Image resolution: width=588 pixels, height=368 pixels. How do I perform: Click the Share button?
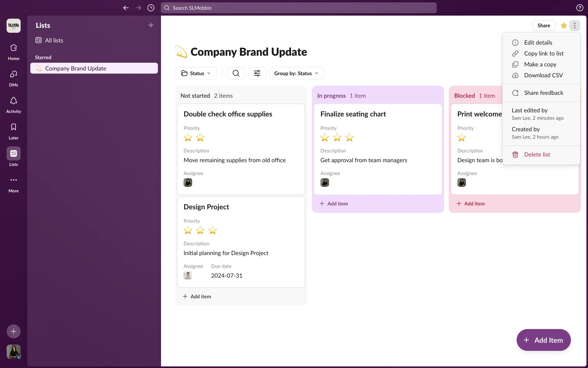544,25
